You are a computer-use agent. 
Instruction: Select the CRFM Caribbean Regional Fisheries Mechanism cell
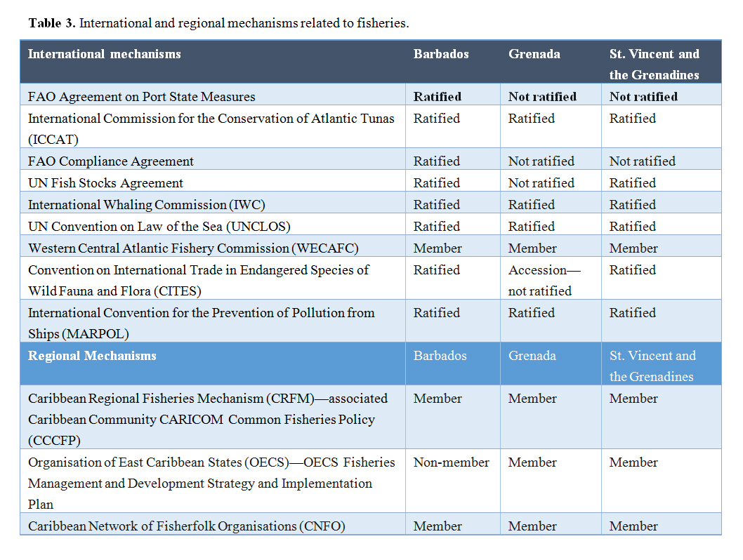point(207,419)
